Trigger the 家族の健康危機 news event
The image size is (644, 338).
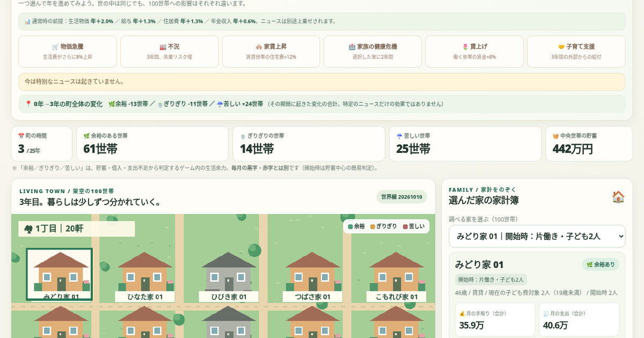[x=372, y=52]
